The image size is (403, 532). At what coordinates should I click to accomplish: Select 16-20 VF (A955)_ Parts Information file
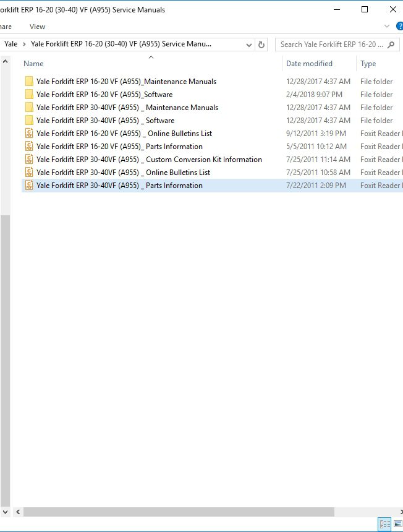pyautogui.click(x=119, y=146)
